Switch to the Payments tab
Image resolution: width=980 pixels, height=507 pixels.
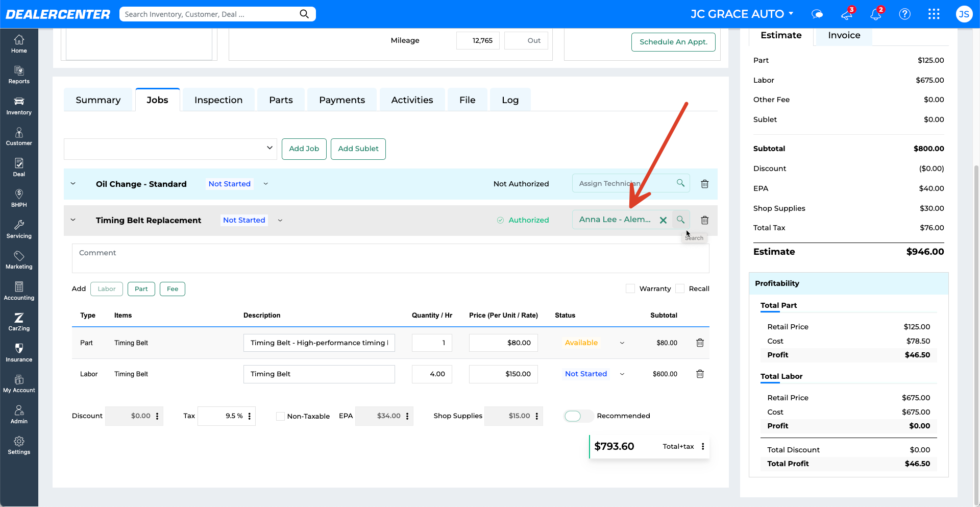(x=342, y=100)
